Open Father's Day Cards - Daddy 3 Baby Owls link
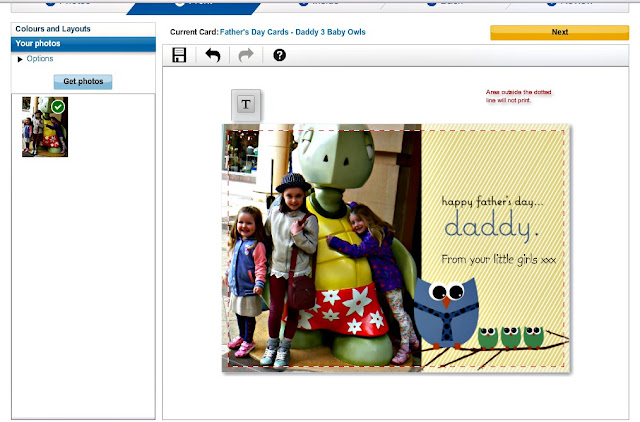Screen dimensions: 640x422 click(293, 32)
